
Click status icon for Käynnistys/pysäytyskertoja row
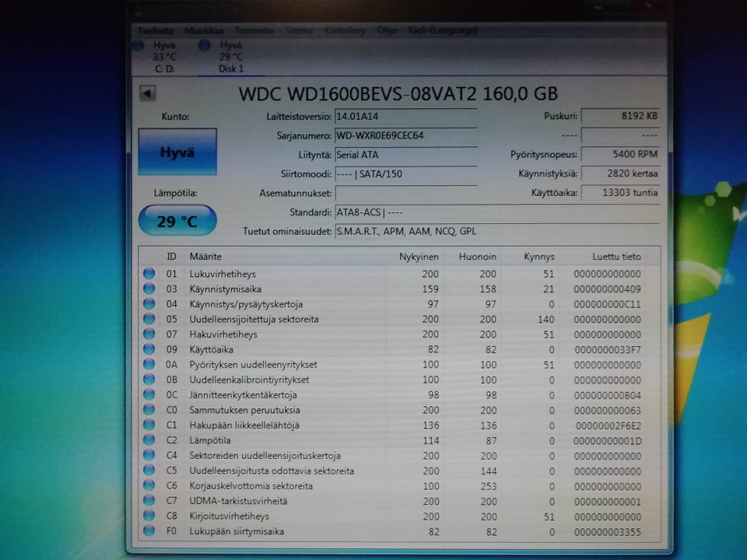(149, 304)
